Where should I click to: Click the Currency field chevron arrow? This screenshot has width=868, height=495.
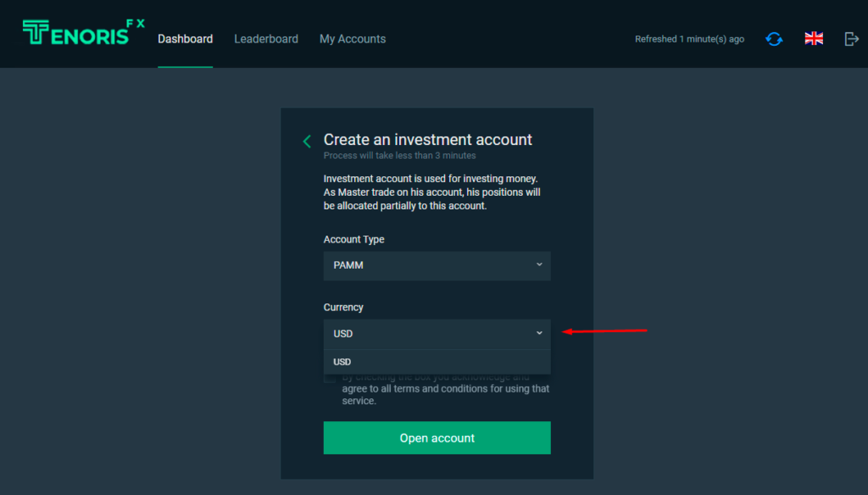pyautogui.click(x=539, y=333)
